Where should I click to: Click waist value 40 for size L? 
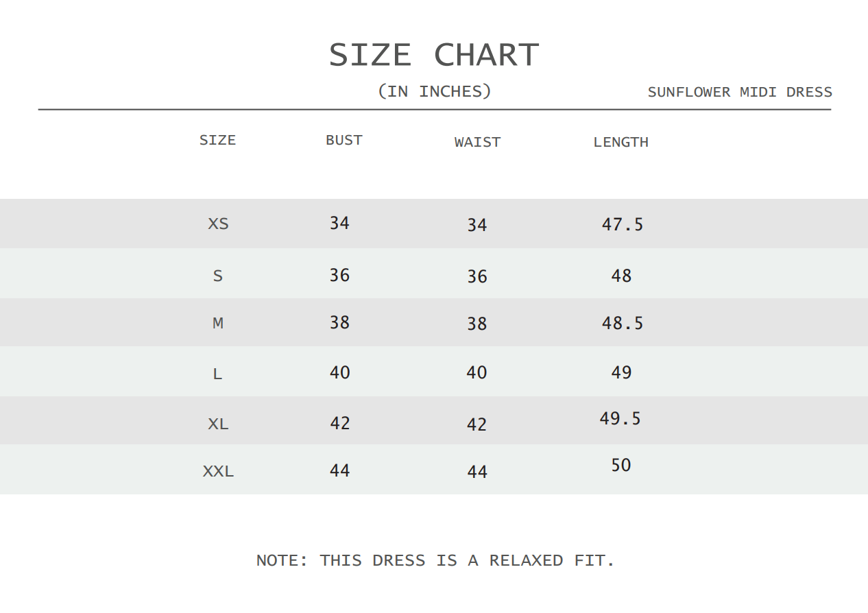pos(477,372)
